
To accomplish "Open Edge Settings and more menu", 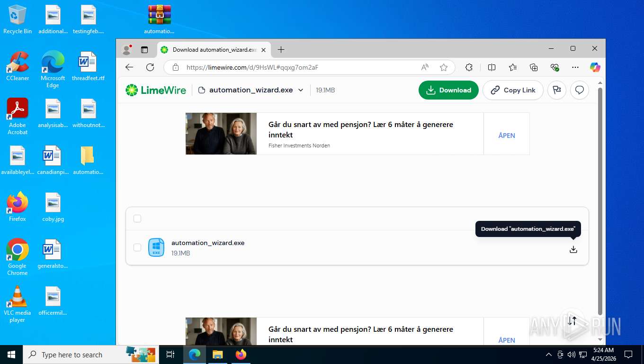I will [x=575, y=67].
